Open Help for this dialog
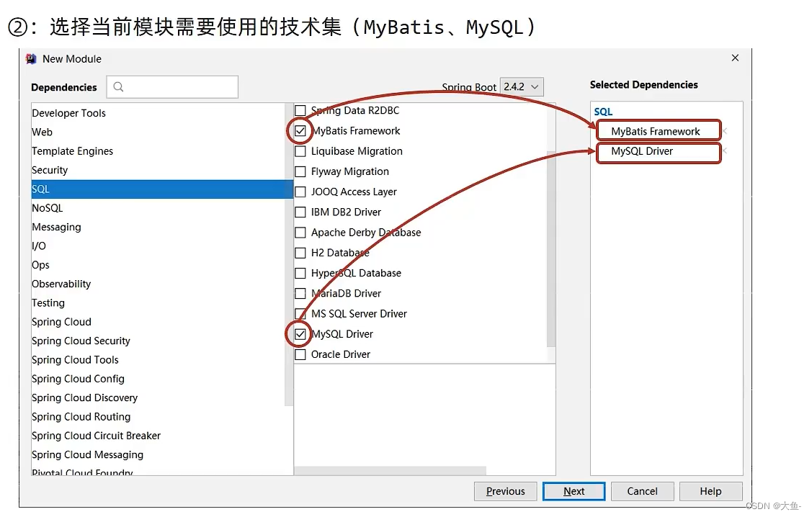 (710, 491)
